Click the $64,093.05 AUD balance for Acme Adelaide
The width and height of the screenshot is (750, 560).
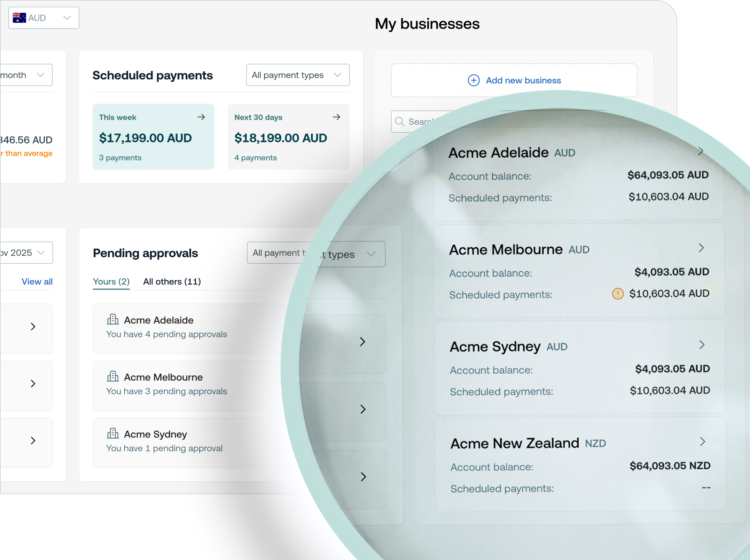tap(668, 175)
